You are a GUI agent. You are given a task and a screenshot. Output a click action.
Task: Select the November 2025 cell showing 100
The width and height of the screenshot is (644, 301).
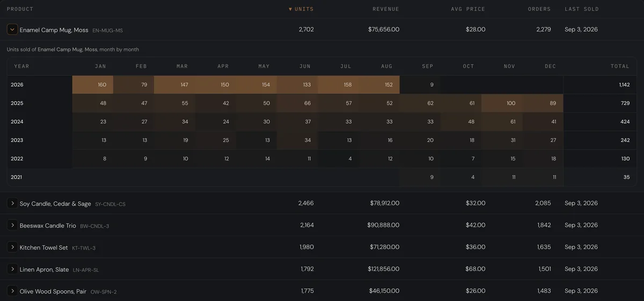point(502,103)
